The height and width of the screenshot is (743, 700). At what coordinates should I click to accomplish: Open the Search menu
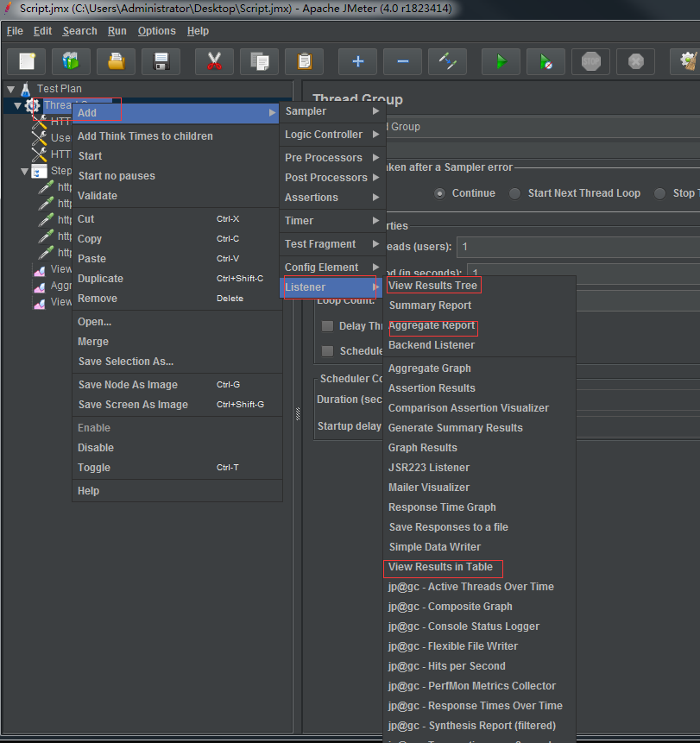pyautogui.click(x=79, y=31)
